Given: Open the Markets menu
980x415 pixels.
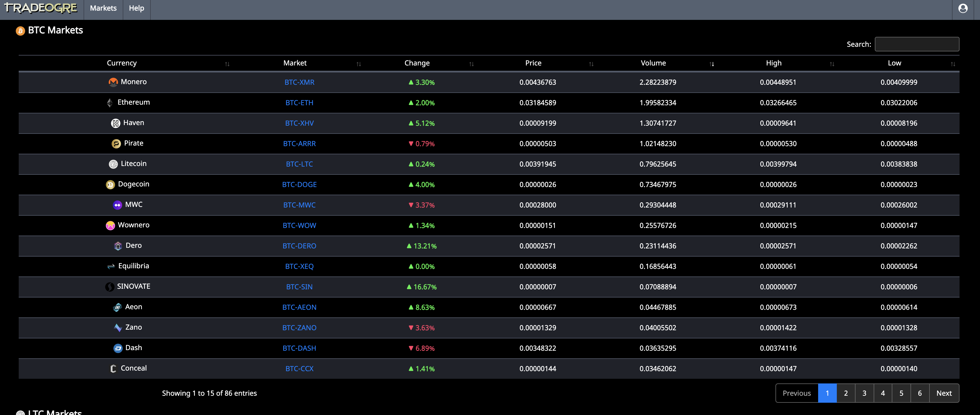Looking at the screenshot, I should tap(103, 8).
